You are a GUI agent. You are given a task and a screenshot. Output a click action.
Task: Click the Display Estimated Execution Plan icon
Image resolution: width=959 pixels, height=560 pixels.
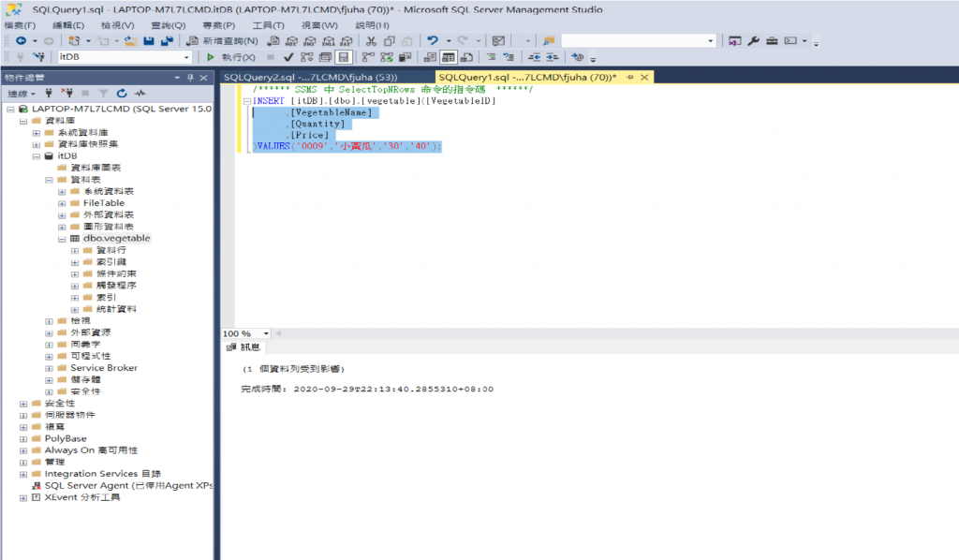tap(307, 57)
